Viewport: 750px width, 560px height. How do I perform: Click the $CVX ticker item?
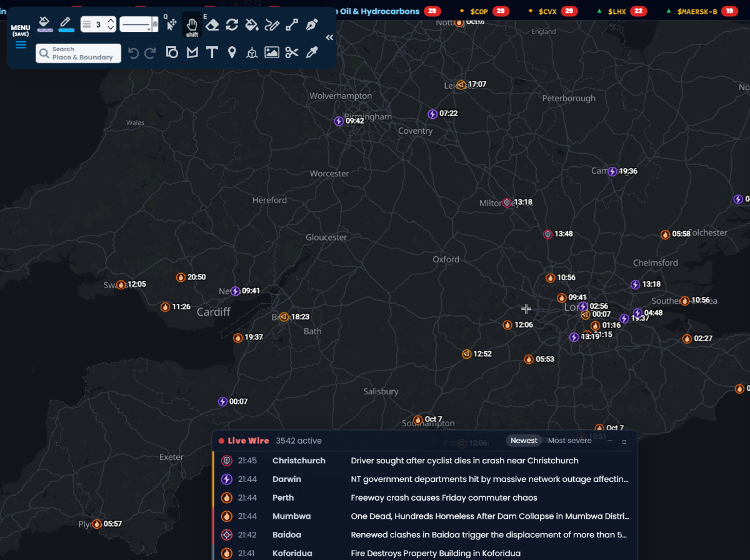point(552,11)
